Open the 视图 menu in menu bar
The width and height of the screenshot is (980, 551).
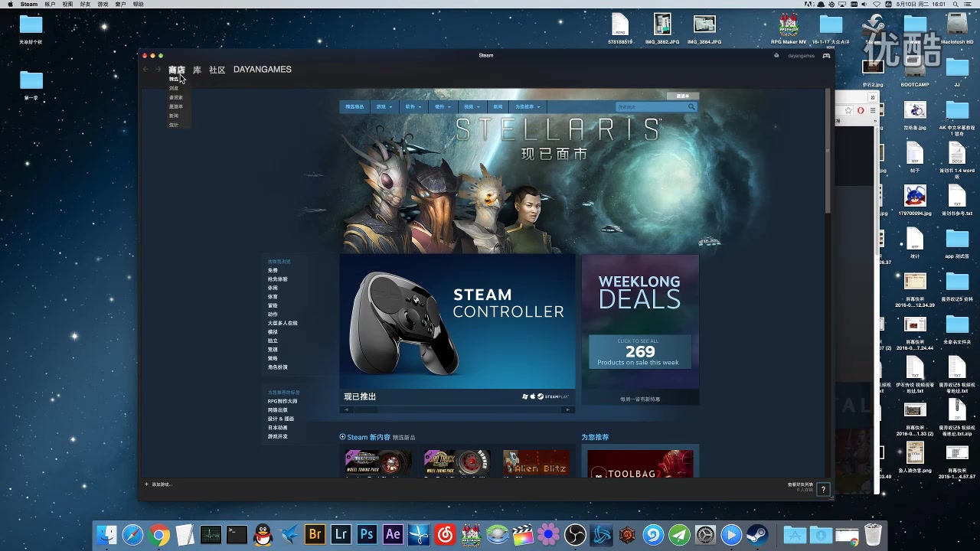pyautogui.click(x=68, y=5)
